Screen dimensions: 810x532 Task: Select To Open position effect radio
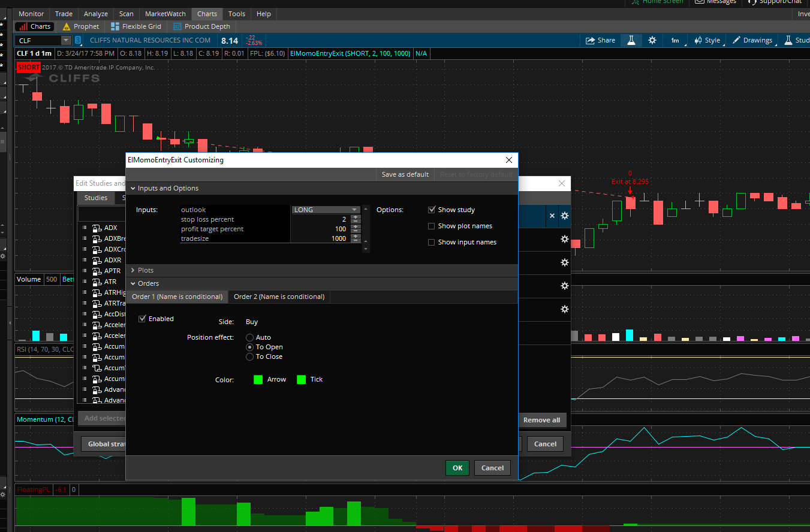(250, 347)
